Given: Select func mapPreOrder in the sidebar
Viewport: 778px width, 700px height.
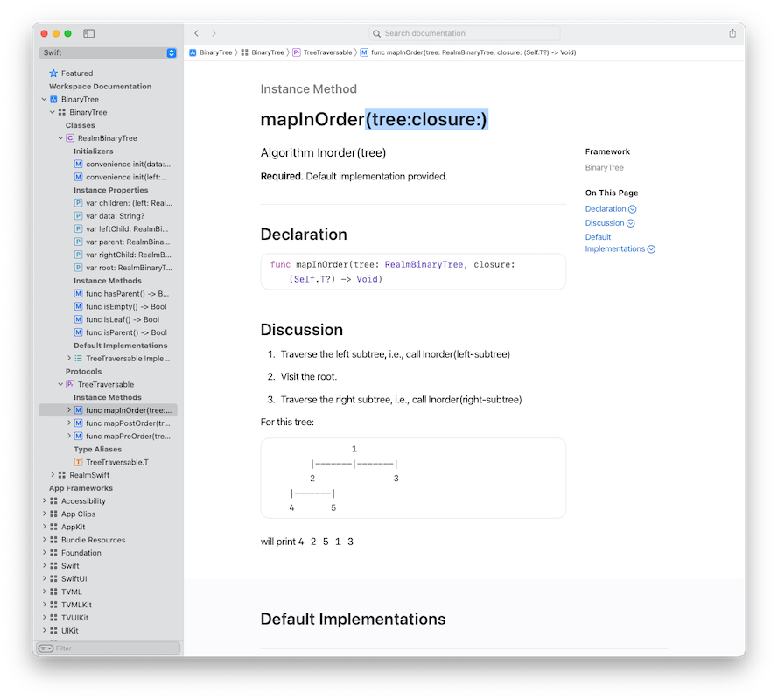Looking at the screenshot, I should coord(128,436).
